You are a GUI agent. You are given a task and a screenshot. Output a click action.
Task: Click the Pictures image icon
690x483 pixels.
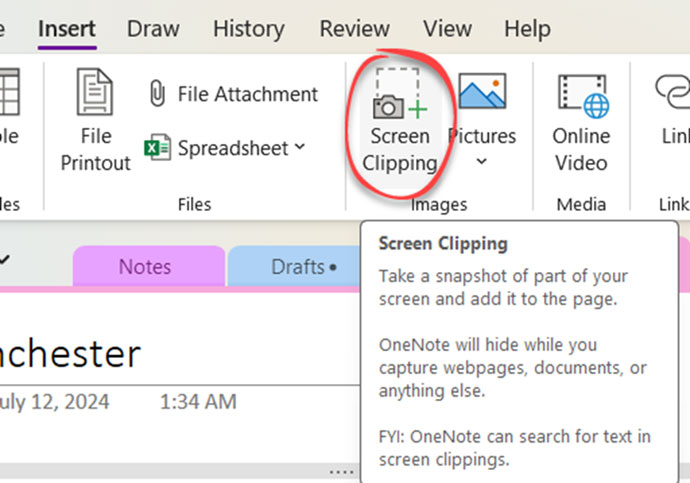point(481,92)
